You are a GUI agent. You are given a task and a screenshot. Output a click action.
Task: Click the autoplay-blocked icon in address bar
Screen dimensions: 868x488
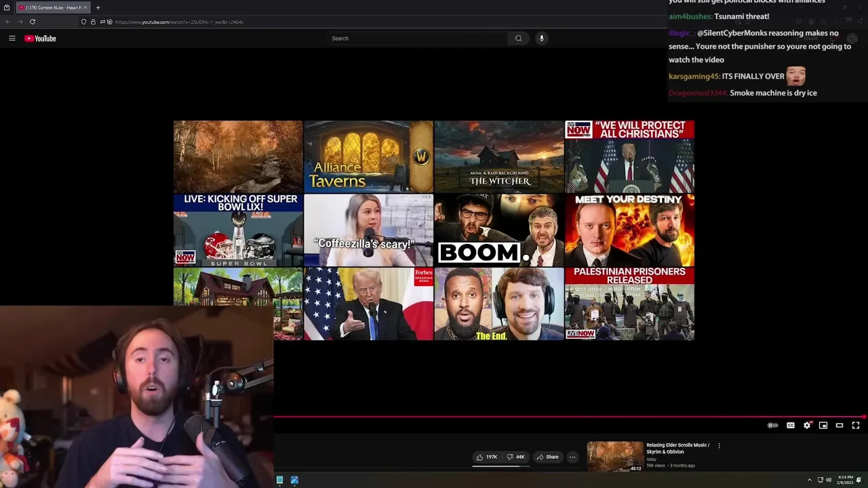109,22
